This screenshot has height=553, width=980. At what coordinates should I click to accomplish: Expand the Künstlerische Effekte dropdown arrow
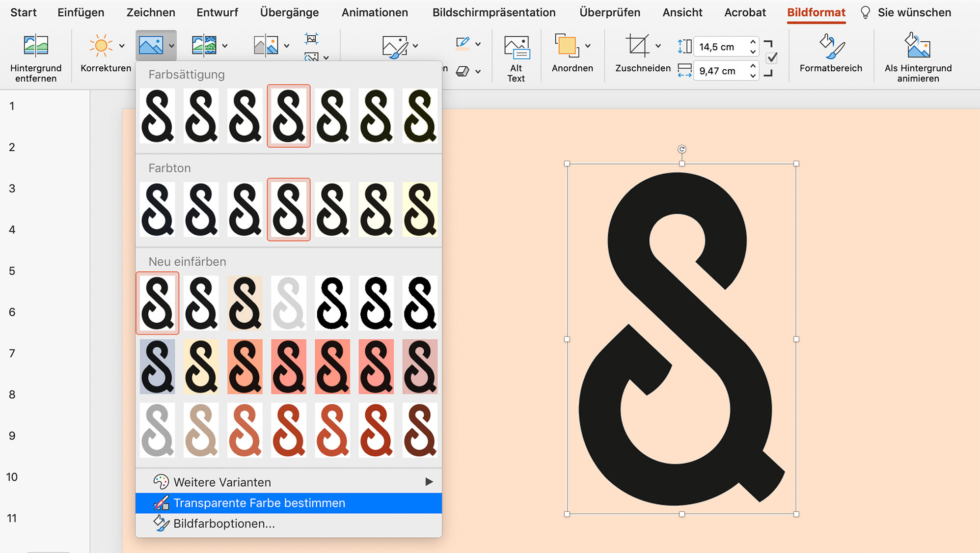tap(225, 46)
